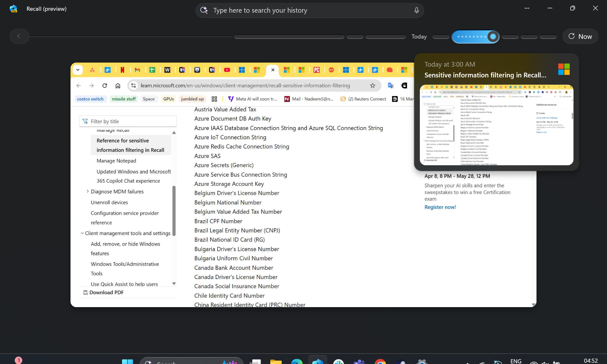Select the costco switch bookmark folder
The height and width of the screenshot is (364, 607).
(90, 99)
